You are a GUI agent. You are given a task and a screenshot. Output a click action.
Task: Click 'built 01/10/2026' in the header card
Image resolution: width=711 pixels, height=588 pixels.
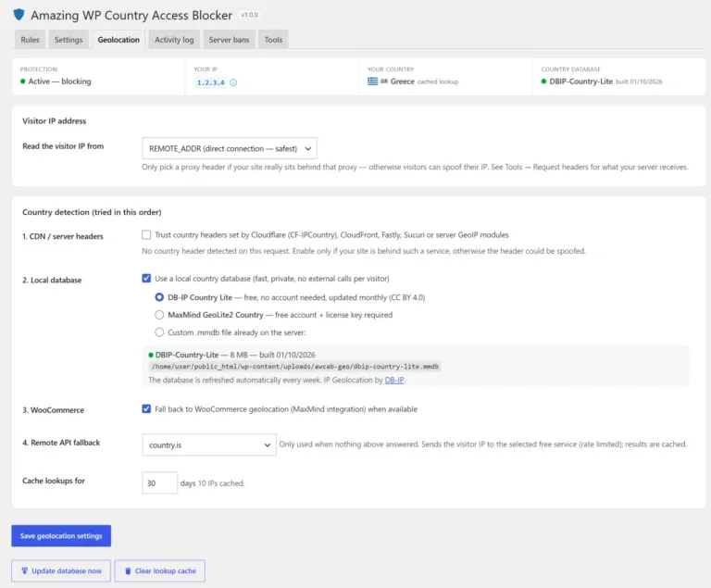pos(639,81)
